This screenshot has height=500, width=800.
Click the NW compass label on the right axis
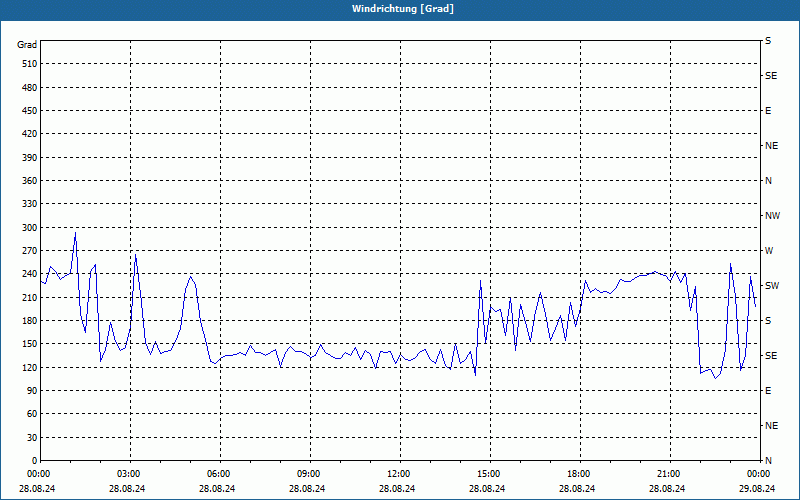pyautogui.click(x=772, y=216)
